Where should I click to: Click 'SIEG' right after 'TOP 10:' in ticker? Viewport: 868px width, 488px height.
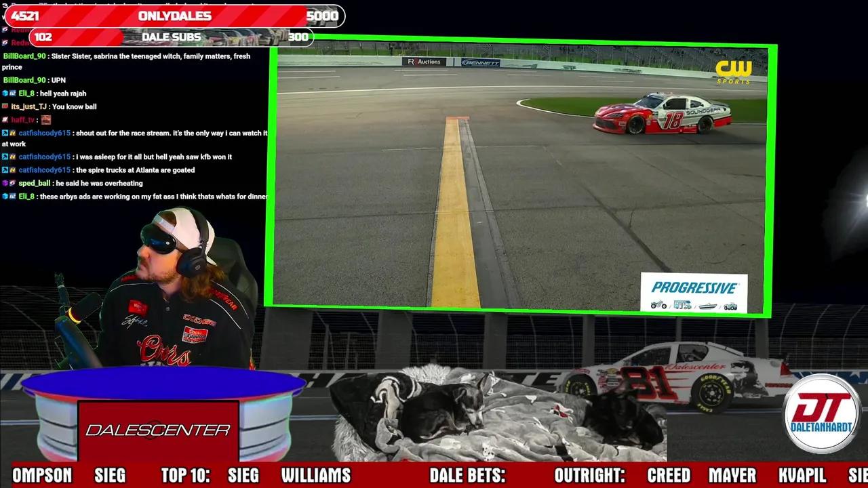tap(243, 476)
